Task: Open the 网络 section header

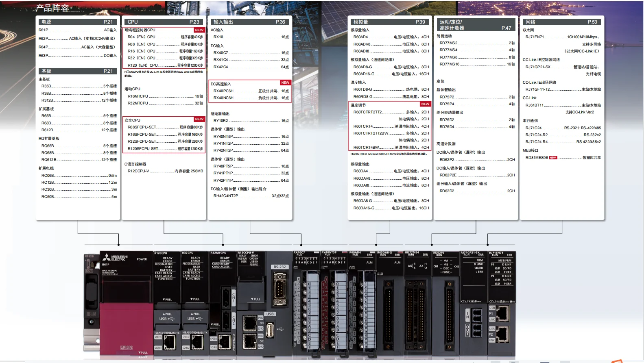Action: [561, 22]
